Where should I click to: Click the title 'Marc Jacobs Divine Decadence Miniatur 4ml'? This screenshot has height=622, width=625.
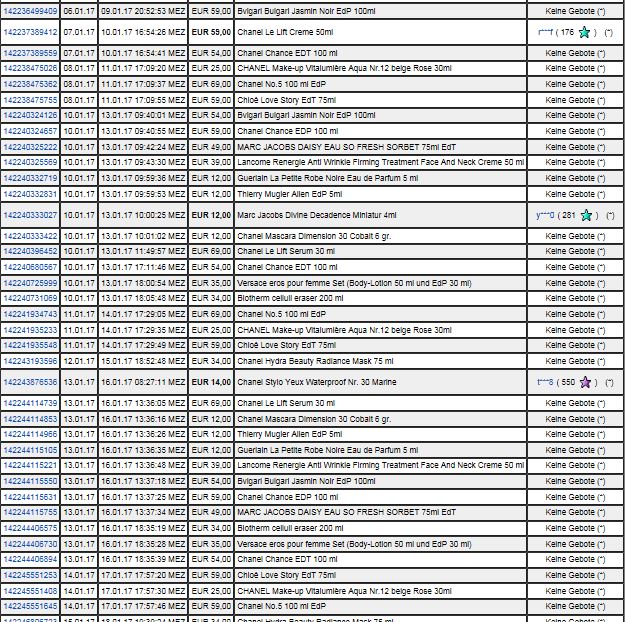coord(316,215)
